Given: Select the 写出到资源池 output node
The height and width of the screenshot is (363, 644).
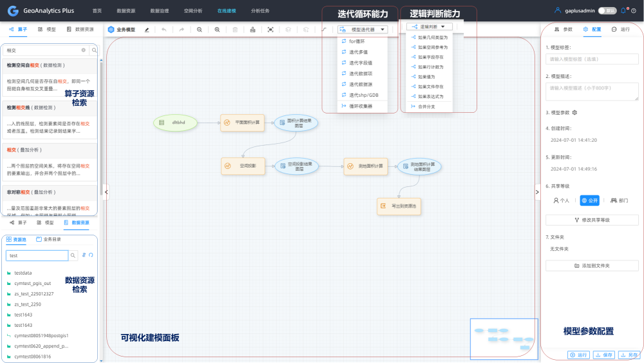Looking at the screenshot, I should tap(399, 206).
